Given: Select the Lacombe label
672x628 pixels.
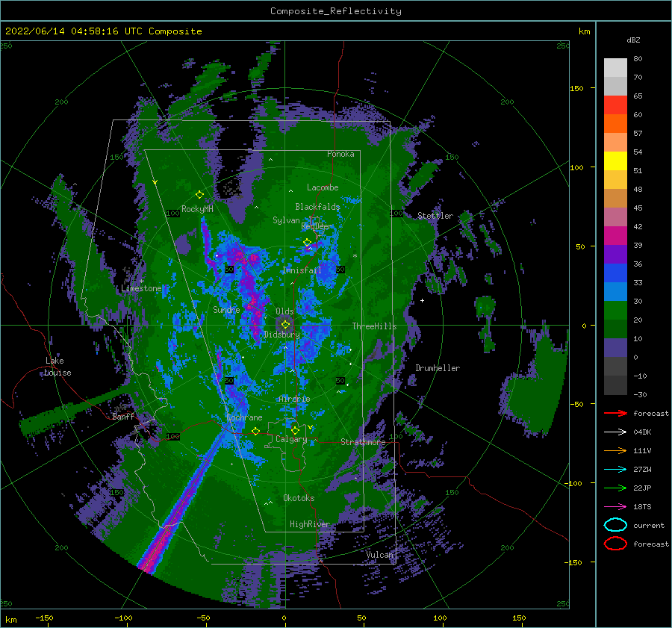Looking at the screenshot, I should 323,187.
